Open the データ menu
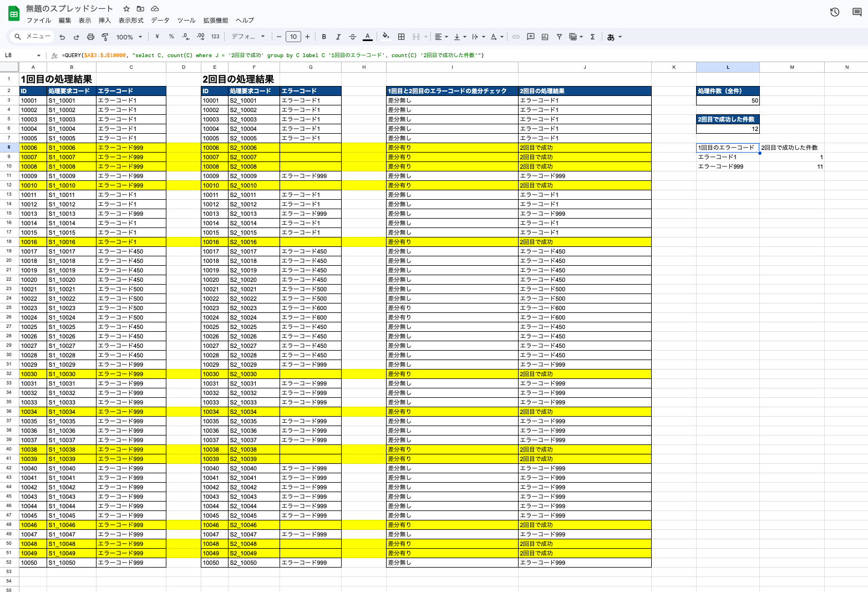Image resolution: width=868 pixels, height=592 pixels. tap(160, 21)
